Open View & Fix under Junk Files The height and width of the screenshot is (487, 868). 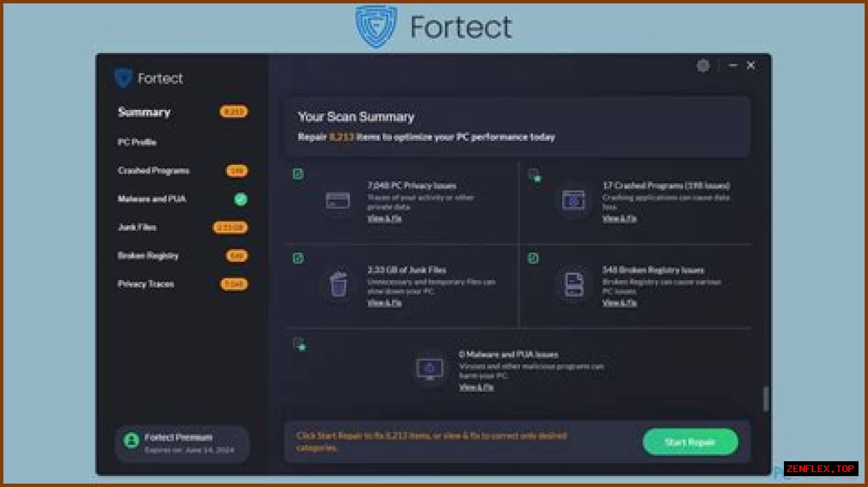pos(384,303)
